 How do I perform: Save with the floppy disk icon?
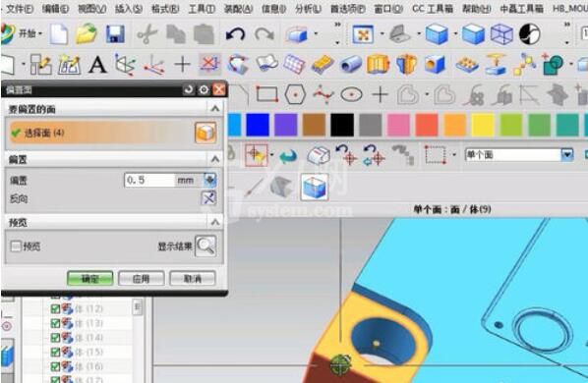[x=115, y=34]
